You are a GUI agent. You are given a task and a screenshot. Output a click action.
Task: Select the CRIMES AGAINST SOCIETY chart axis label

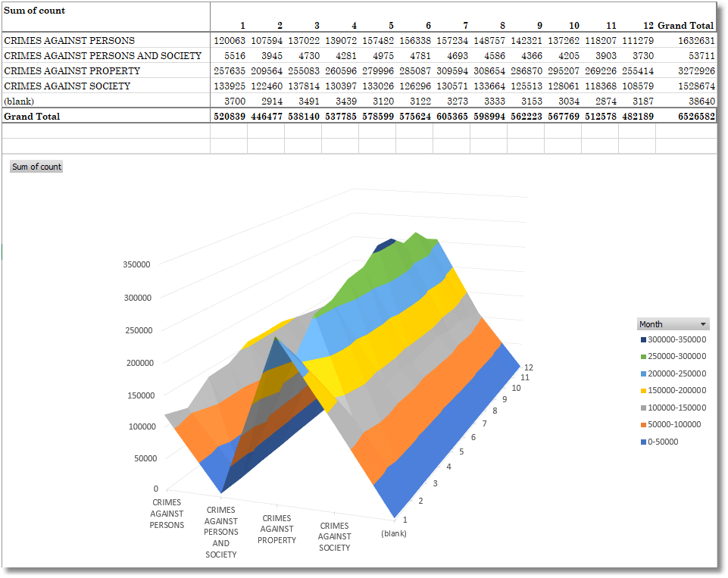334,536
